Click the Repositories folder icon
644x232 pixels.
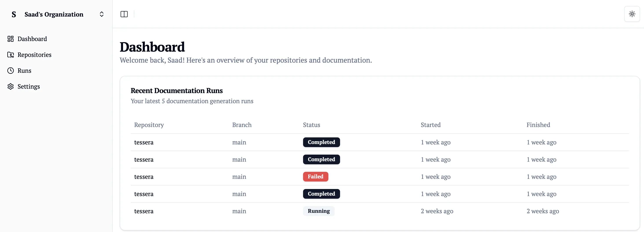[11, 55]
